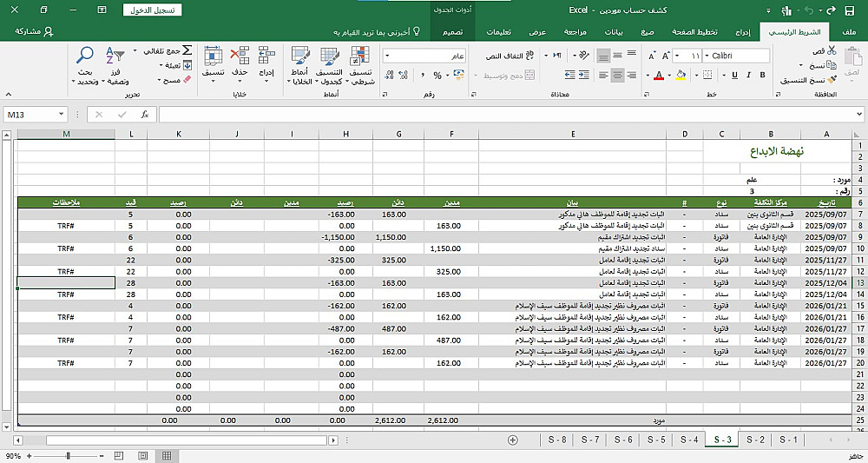This screenshot has width=868, height=463.
Task: Toggle Underline formatting
Action: (x=734, y=75)
